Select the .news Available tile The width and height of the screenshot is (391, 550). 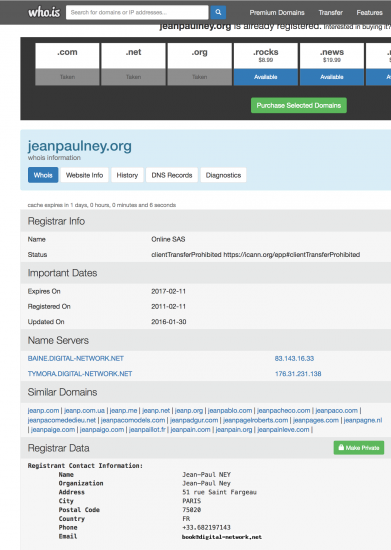click(x=332, y=64)
